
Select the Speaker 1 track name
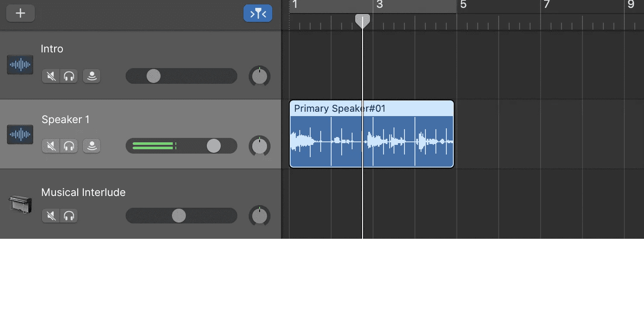point(65,120)
